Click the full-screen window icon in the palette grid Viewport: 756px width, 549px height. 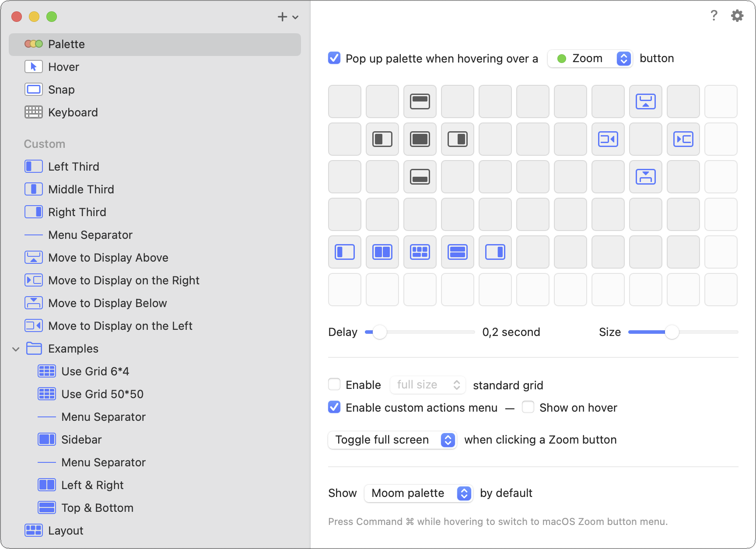coord(420,139)
